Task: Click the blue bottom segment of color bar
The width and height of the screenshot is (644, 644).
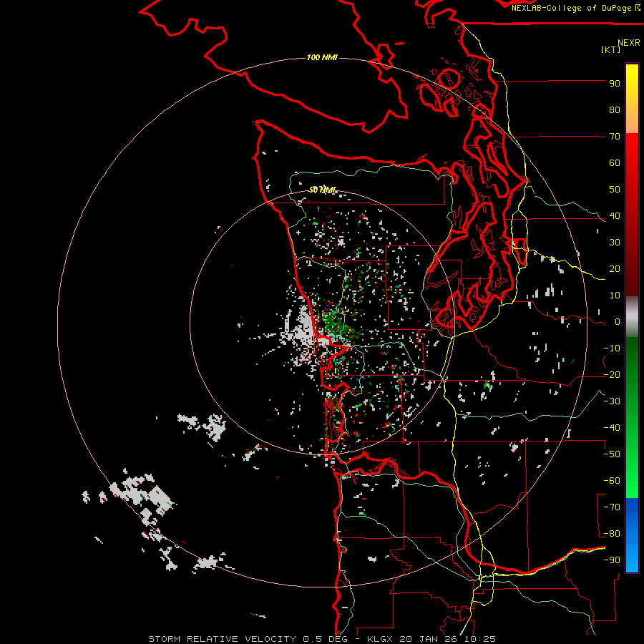Action: [632, 535]
